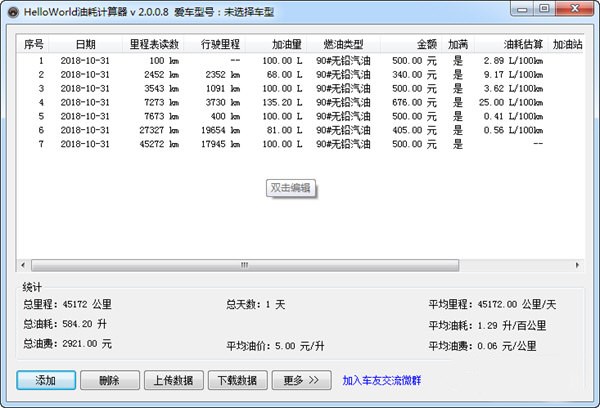Click the 燃油类型 column header

(344, 44)
